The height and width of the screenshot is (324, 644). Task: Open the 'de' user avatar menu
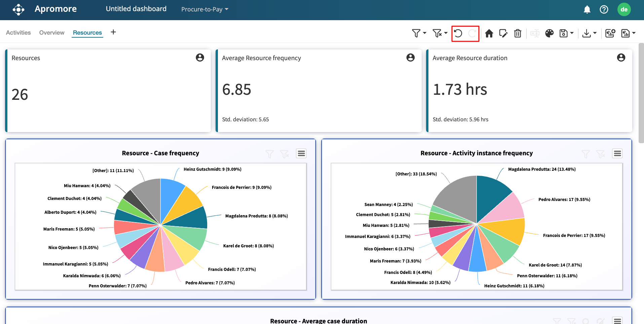(x=624, y=9)
